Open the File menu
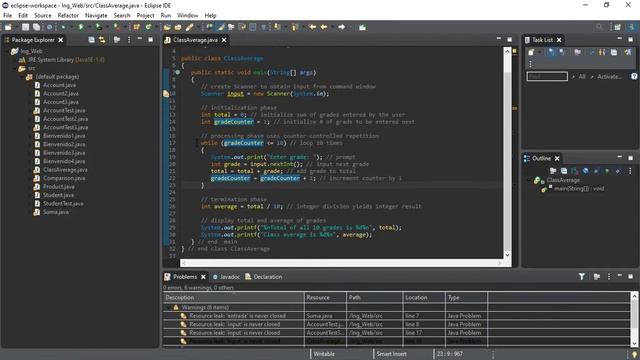The height and width of the screenshot is (360, 640). (7, 16)
